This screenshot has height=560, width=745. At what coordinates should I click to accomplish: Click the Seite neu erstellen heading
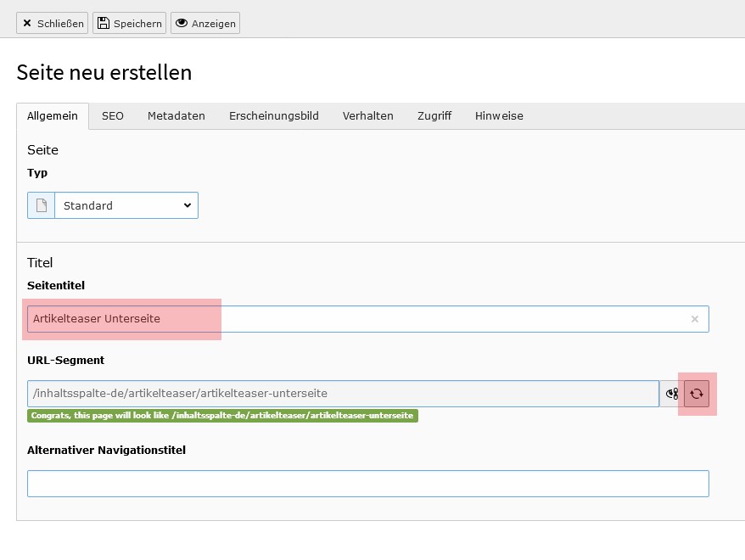point(104,73)
